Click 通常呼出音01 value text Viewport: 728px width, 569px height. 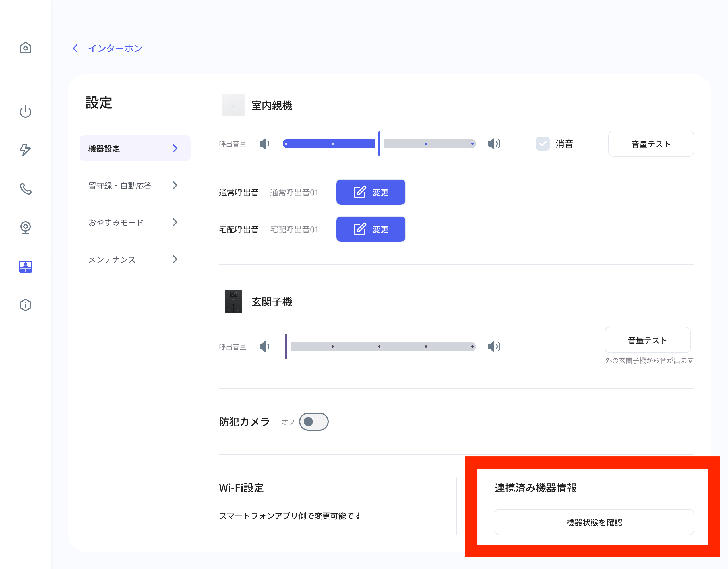(x=294, y=192)
